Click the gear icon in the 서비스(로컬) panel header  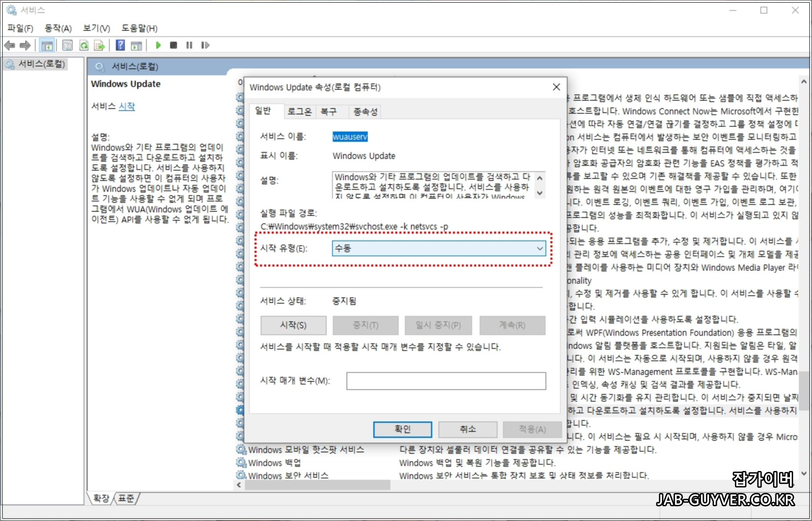pos(100,67)
